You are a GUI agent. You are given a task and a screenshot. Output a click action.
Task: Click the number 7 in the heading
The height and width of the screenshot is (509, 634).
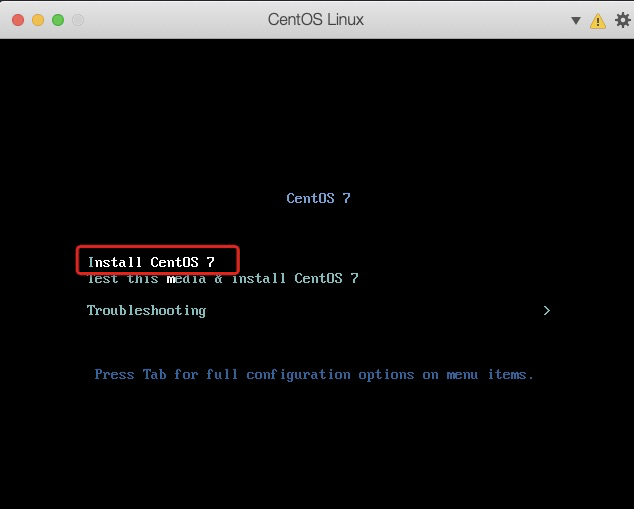[x=347, y=198]
